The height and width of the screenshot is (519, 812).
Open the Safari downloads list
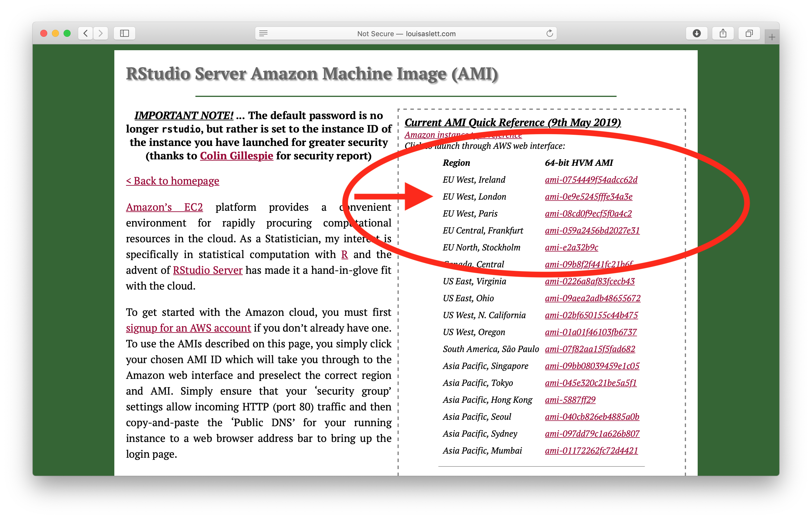tap(696, 33)
